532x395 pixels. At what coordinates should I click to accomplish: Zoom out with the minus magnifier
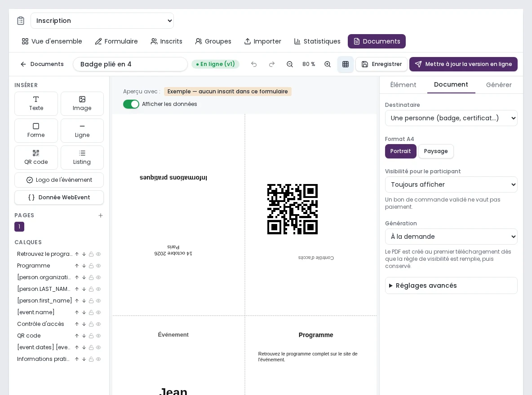[290, 64]
